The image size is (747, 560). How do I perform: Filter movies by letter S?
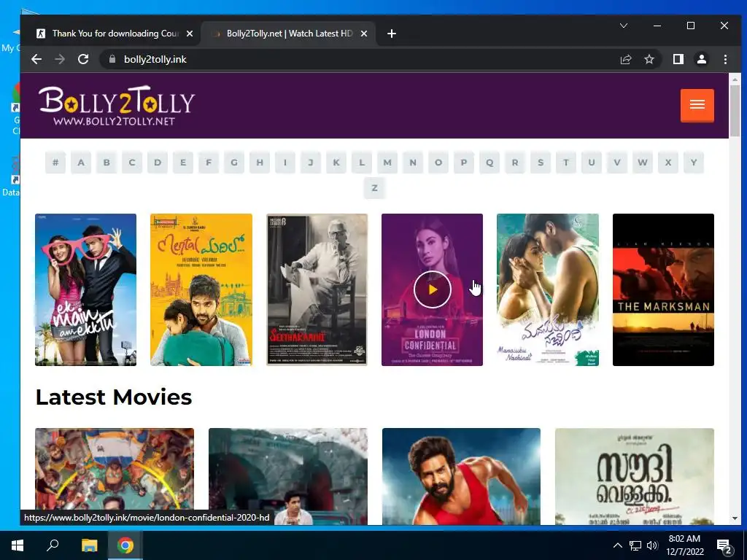pos(541,163)
